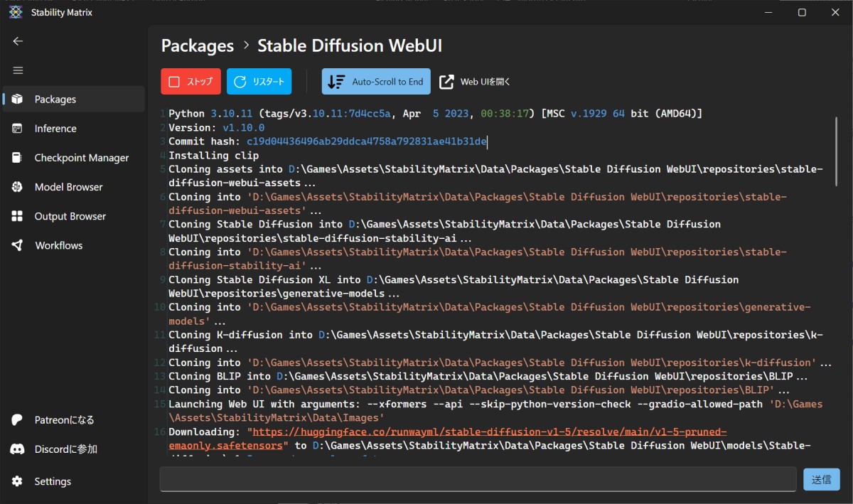Click the 'Version: v1.10.0' line

[216, 128]
